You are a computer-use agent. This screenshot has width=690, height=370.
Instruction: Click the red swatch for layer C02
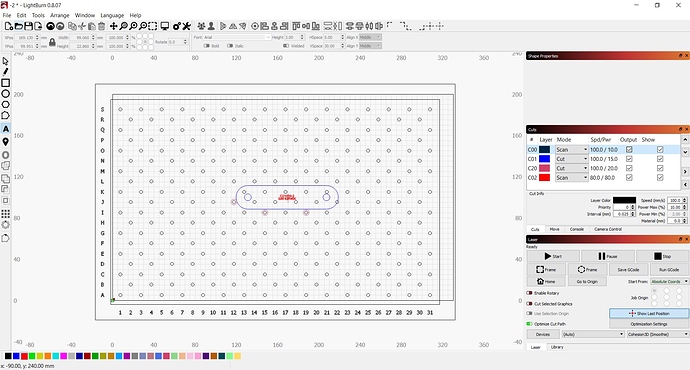(x=544, y=177)
